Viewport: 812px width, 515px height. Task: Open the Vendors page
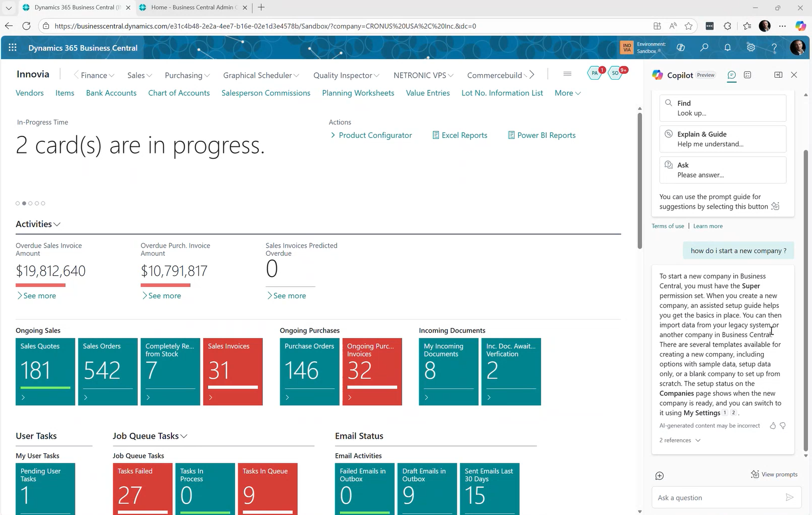(30, 93)
